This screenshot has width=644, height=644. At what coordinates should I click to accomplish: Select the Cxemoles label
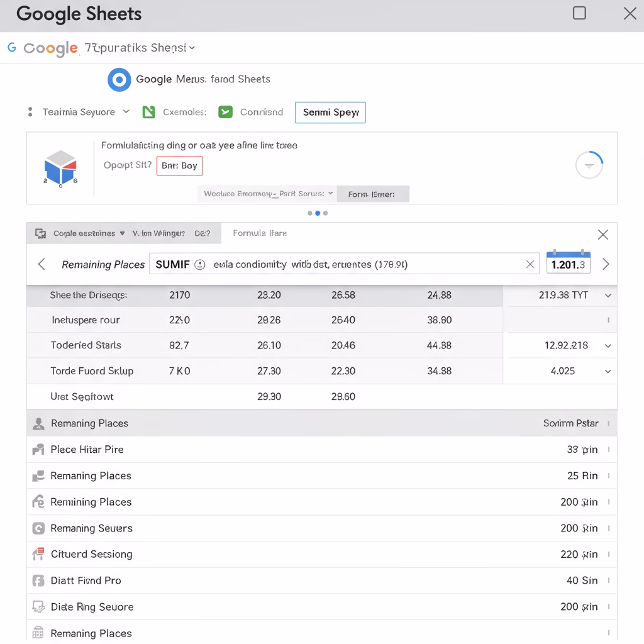click(x=184, y=112)
